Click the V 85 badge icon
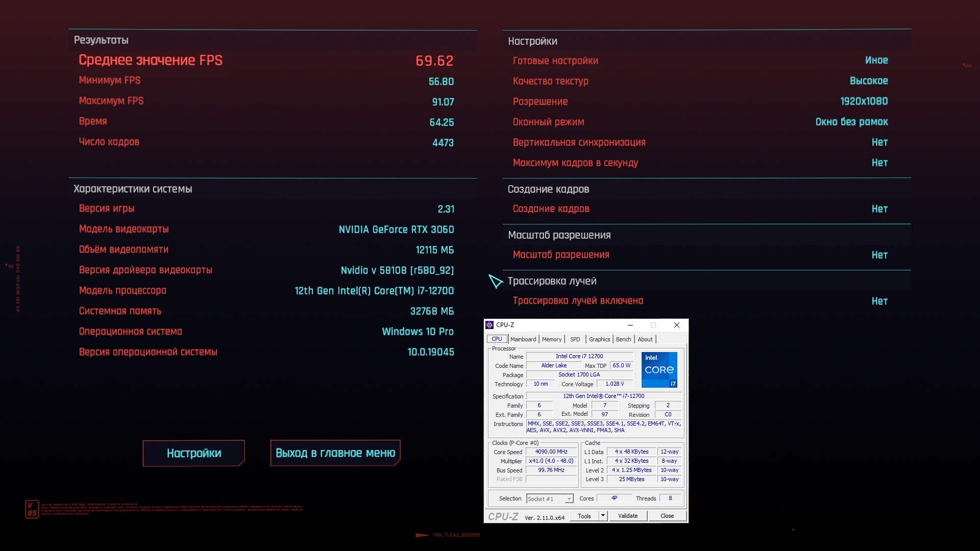The width and height of the screenshot is (980, 551). coord(32,509)
